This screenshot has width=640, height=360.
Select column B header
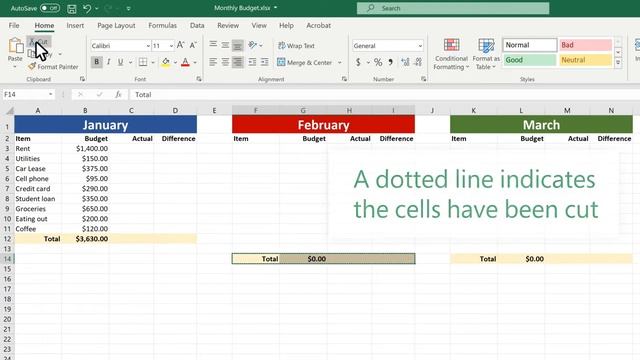tap(85, 110)
